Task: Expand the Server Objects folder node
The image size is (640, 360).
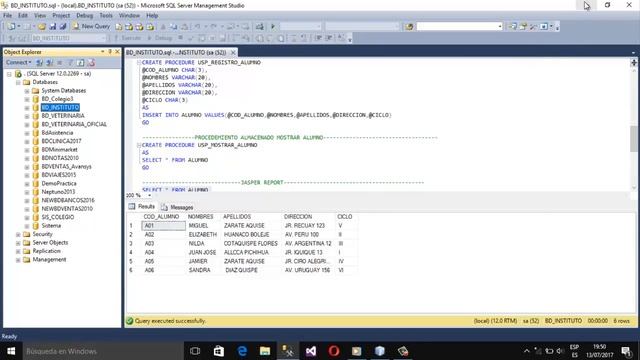Action: 18,243
